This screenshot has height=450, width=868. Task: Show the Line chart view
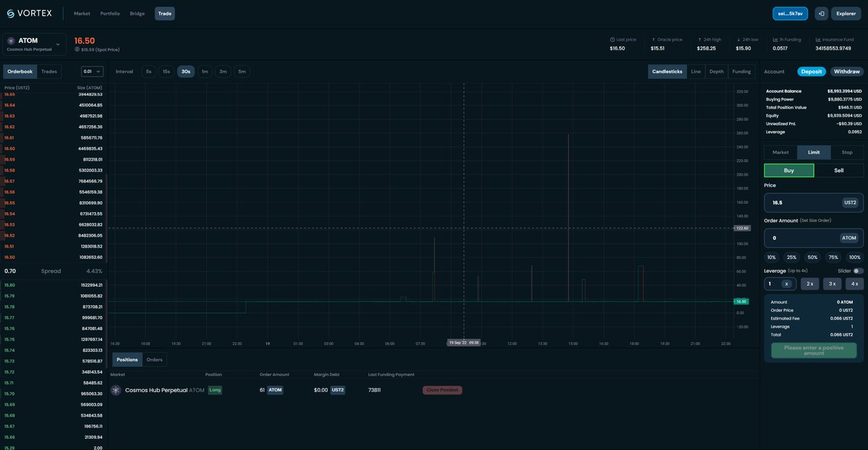pyautogui.click(x=696, y=72)
